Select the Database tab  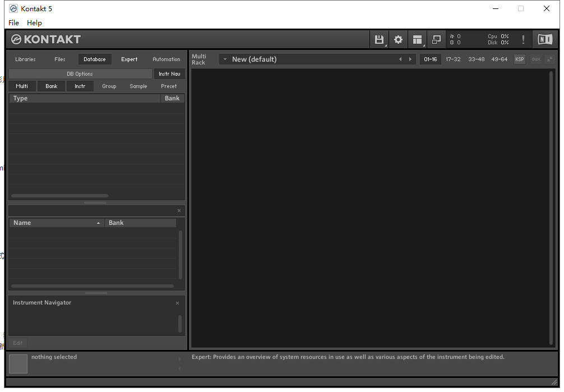tap(95, 59)
